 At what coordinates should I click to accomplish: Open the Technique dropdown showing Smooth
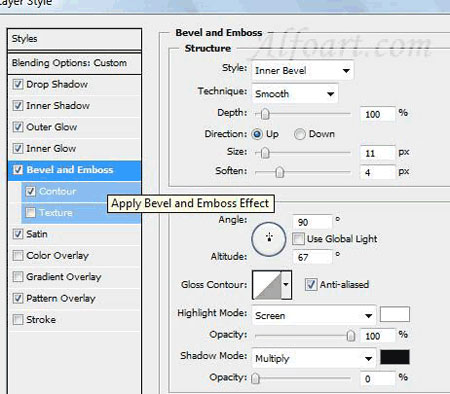point(295,94)
